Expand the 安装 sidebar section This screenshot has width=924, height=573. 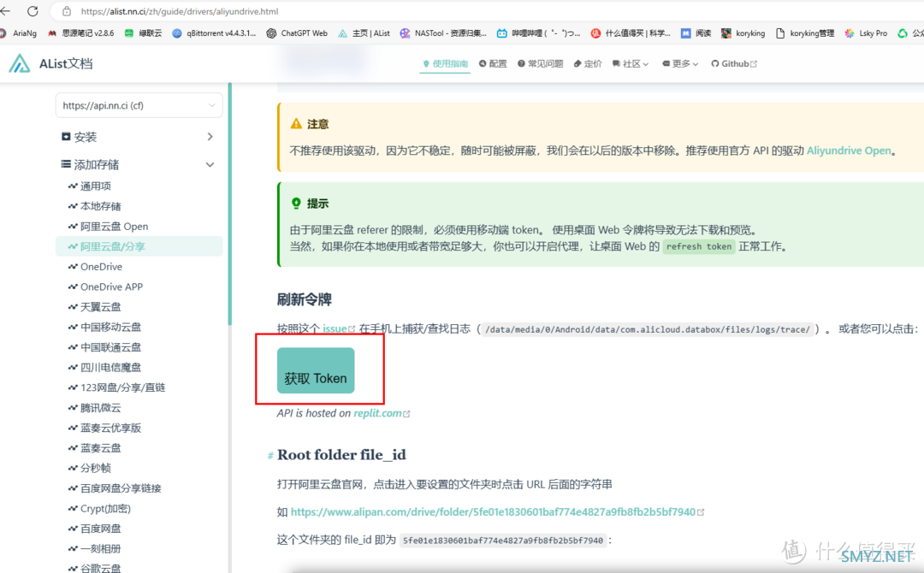tap(139, 137)
